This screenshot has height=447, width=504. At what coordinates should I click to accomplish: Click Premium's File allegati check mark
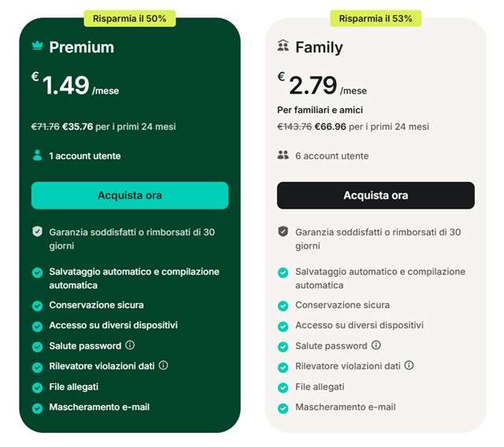pos(37,387)
